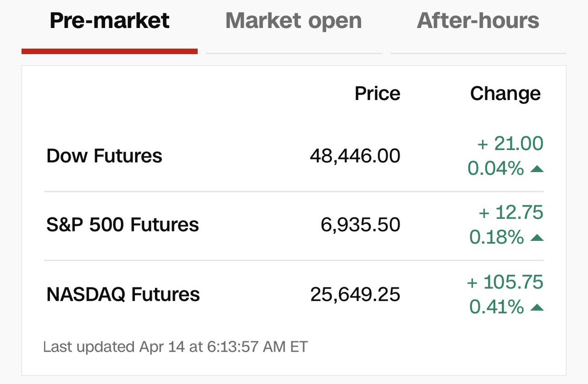Click the Price column header

tap(377, 93)
